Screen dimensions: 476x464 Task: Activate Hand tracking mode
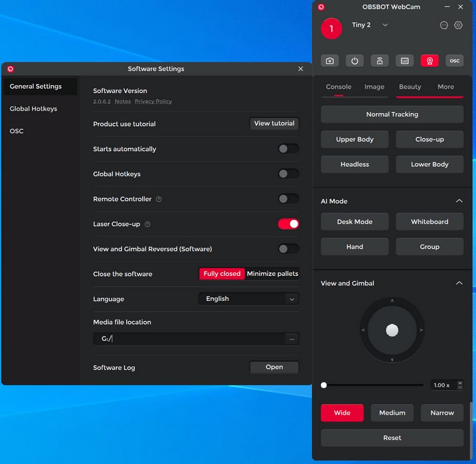(355, 247)
